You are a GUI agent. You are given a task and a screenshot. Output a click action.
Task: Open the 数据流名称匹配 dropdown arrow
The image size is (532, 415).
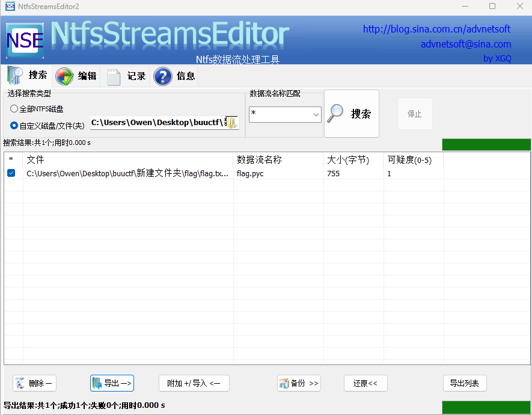point(316,115)
